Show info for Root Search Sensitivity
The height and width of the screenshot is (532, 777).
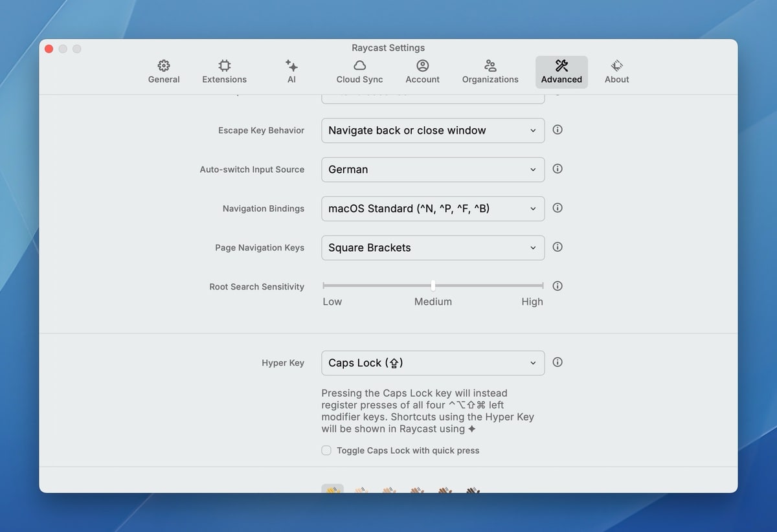click(557, 285)
